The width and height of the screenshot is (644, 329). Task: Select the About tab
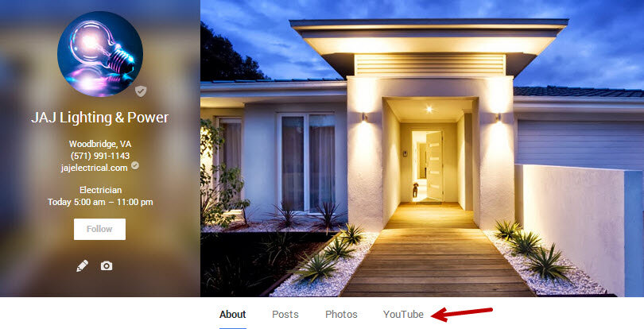click(232, 314)
